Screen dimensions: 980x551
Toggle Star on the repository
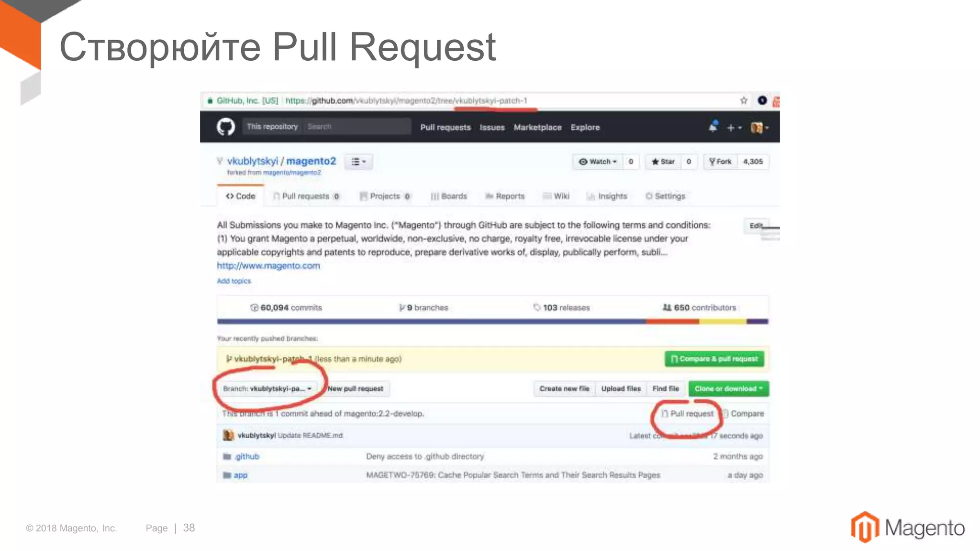coord(663,162)
